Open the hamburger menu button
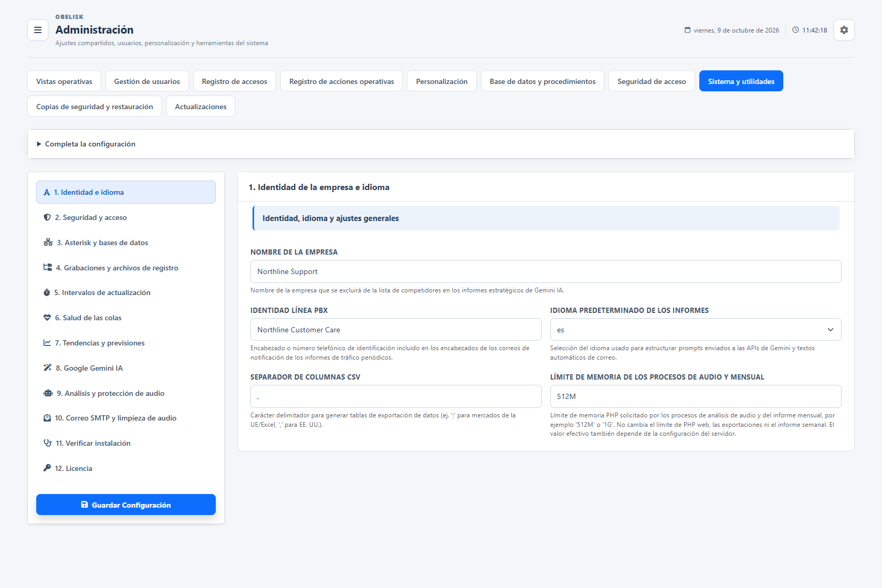The image size is (882, 588). [38, 30]
